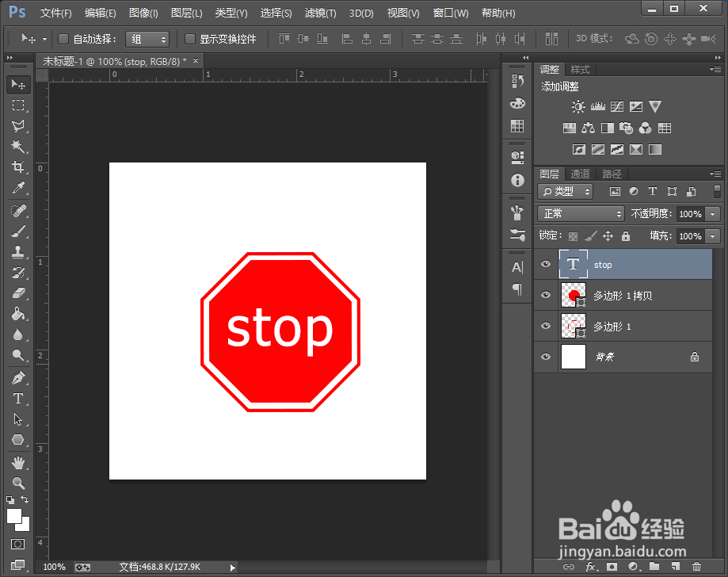Click the opacity 100% value field
This screenshot has width=728, height=577.
tap(691, 214)
